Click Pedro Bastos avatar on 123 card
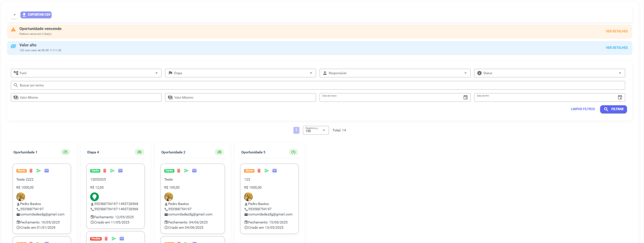 click(x=248, y=197)
